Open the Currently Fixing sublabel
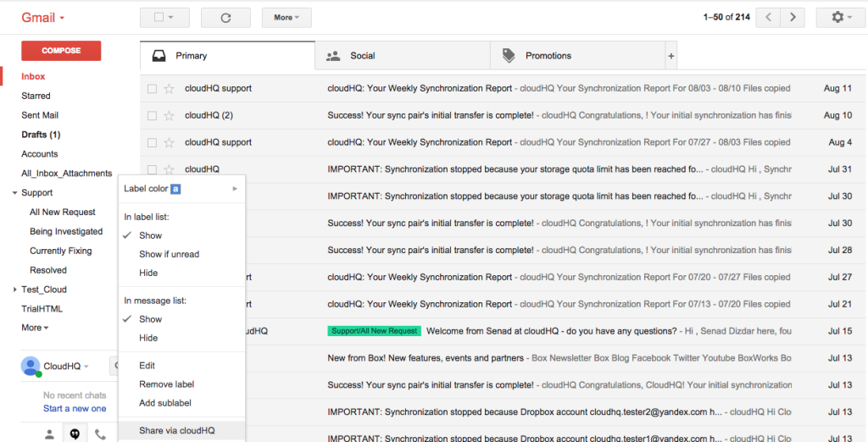Viewport: 868px width, 442px height. click(x=61, y=251)
